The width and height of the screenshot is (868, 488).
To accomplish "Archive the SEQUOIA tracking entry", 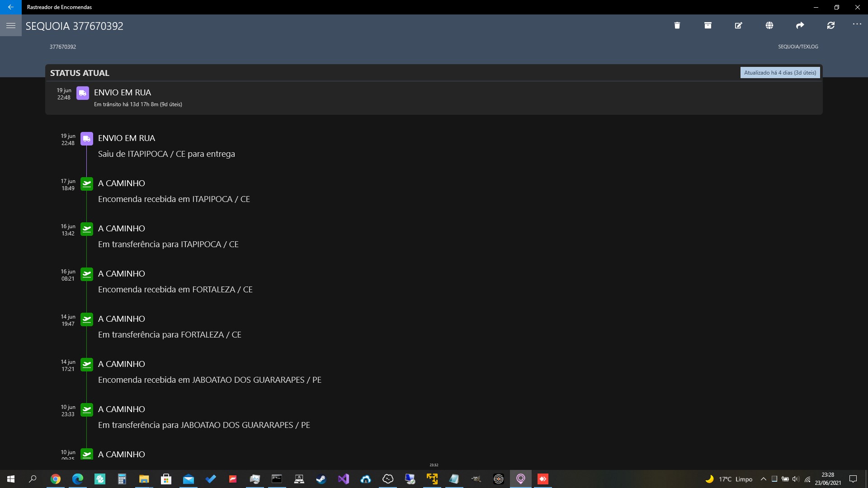I will click(708, 25).
